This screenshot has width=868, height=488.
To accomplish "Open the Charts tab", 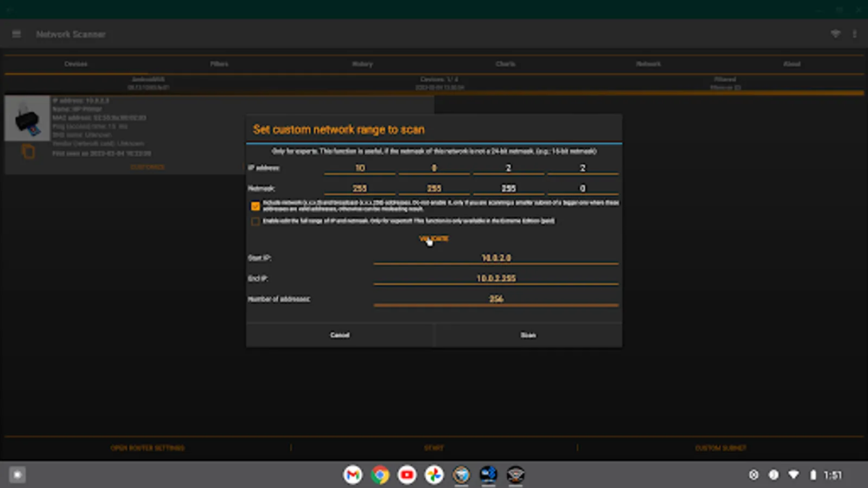I will point(506,64).
